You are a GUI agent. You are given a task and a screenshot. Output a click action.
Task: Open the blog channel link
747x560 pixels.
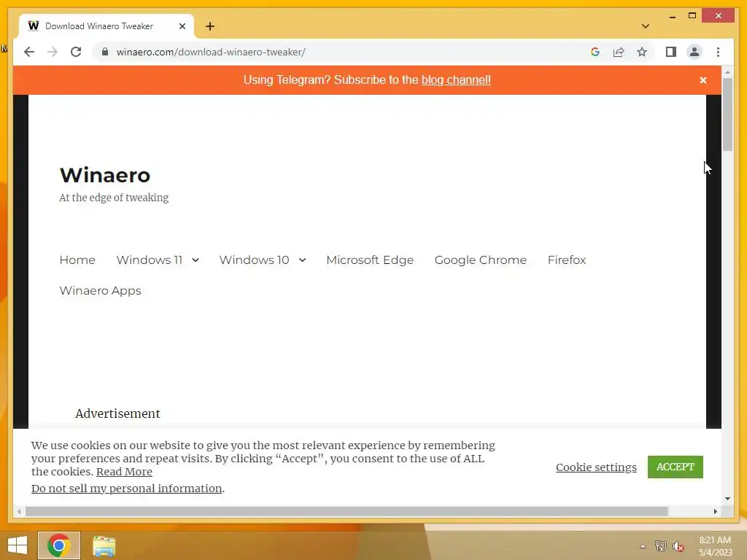click(456, 79)
